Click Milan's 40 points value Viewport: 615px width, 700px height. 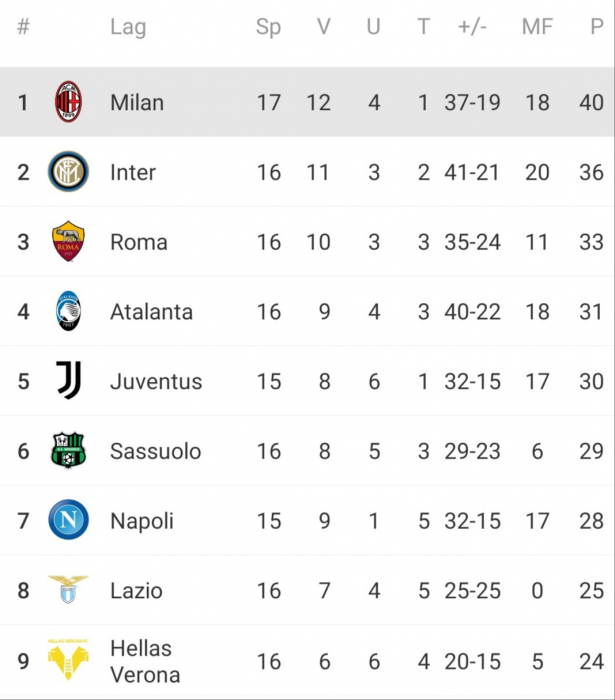591,103
